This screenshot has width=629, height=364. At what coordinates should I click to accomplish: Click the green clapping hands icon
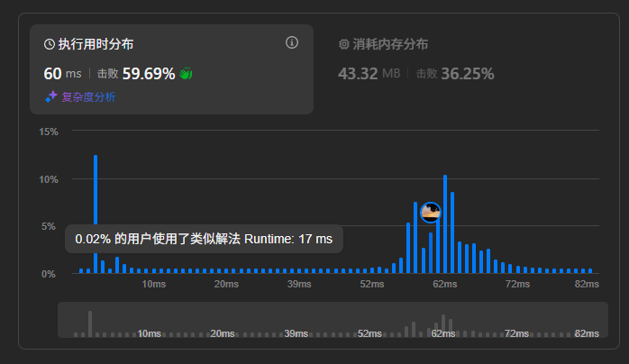coord(186,73)
